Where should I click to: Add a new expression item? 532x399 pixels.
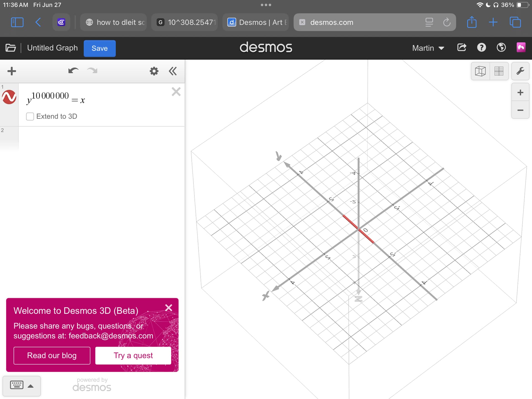coord(12,71)
